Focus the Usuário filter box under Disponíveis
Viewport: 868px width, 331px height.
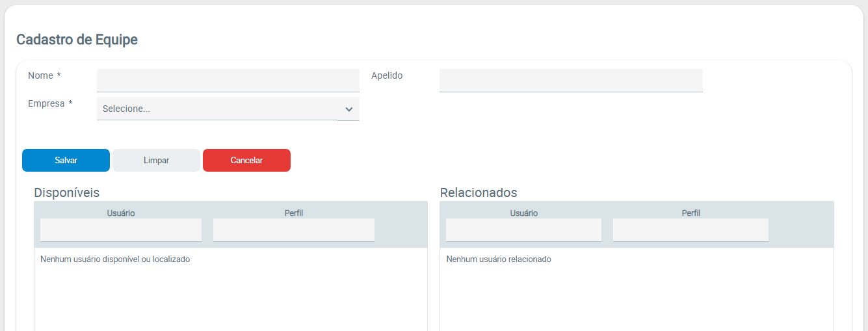point(121,230)
